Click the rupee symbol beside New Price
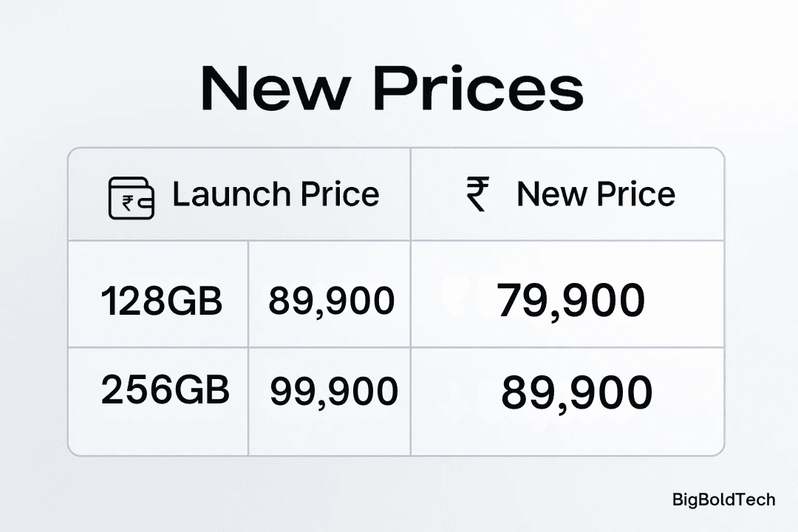Viewport: 798px width, 532px height. point(477,195)
